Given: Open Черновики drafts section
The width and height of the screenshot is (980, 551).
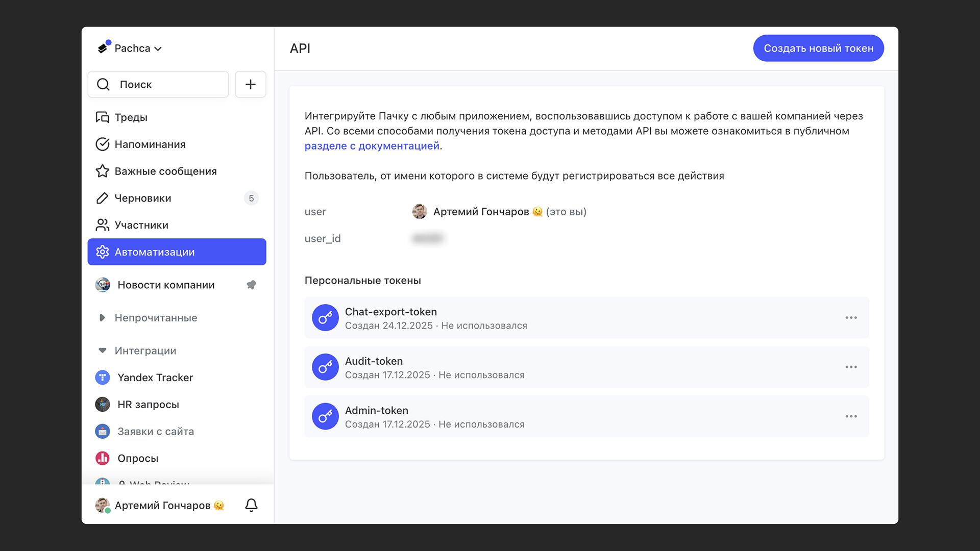Looking at the screenshot, I should (x=143, y=198).
